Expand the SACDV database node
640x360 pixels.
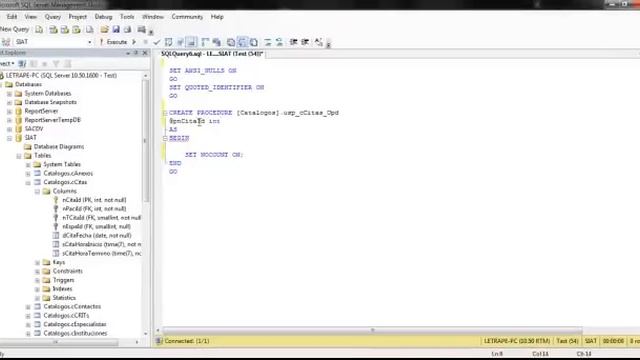tap(9, 129)
